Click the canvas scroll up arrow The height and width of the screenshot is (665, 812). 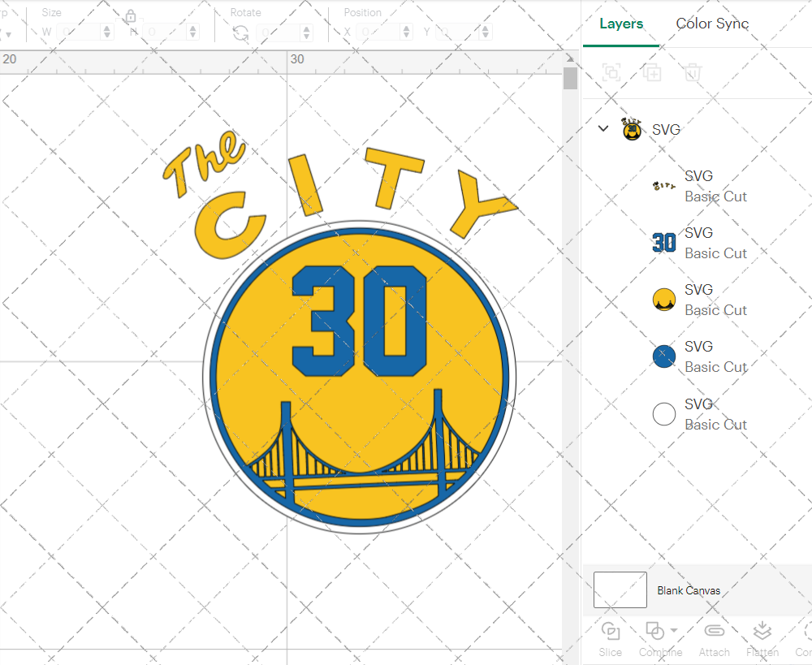[x=570, y=58]
